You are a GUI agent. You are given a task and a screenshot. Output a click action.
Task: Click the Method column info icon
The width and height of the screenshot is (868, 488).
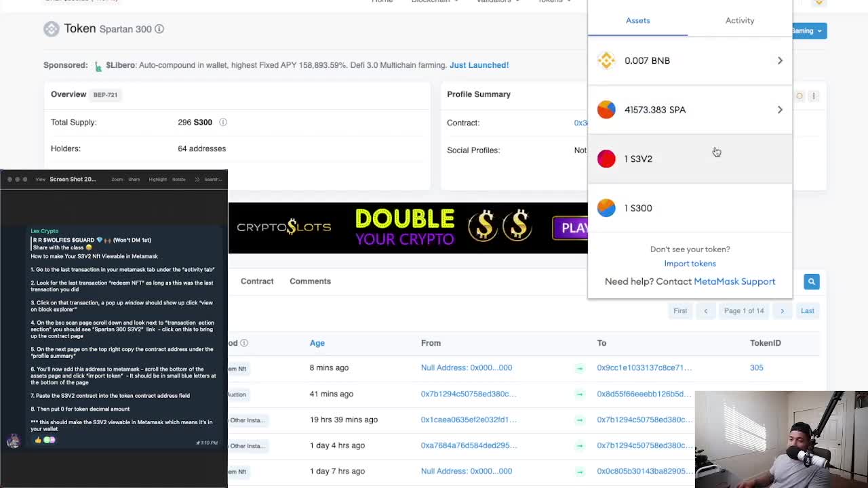pyautogui.click(x=244, y=343)
